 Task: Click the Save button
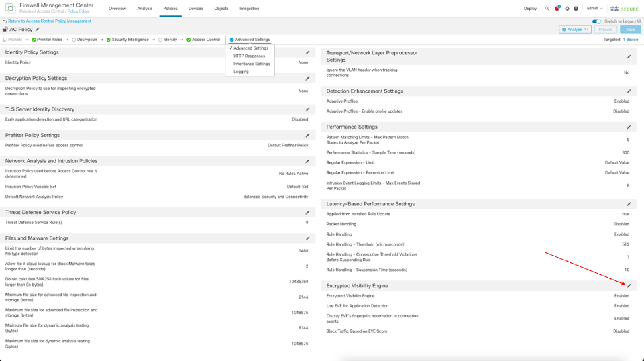631,29
